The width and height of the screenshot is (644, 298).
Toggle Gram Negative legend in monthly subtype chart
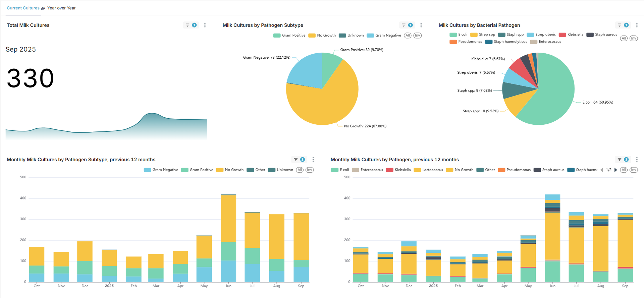pos(161,170)
